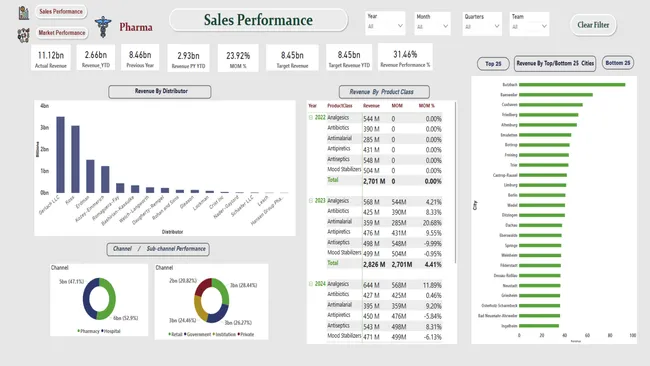
Task: Select the Gerlach LLC distributor bar
Action: [61, 155]
